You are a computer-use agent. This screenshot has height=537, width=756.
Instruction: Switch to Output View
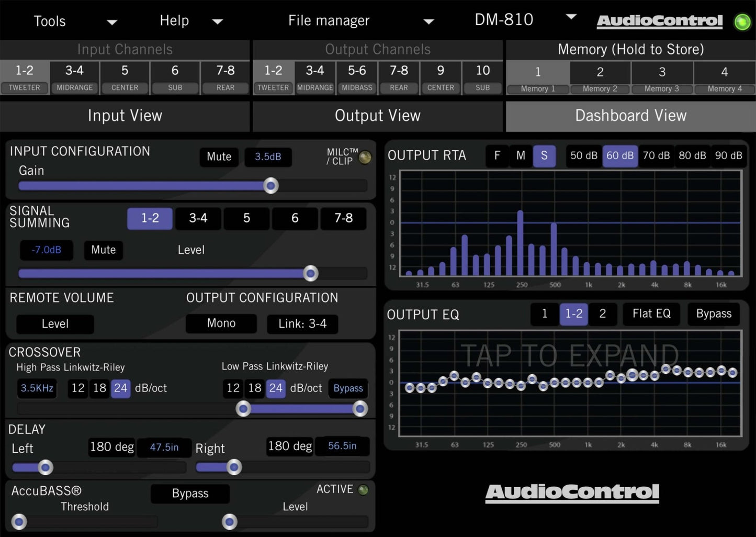378,116
